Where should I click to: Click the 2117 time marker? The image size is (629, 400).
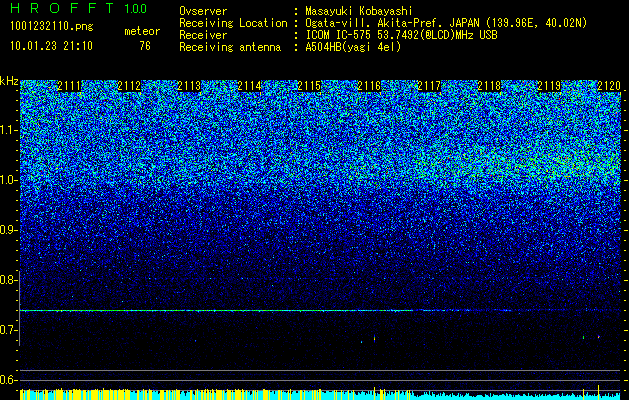pyautogui.click(x=429, y=86)
